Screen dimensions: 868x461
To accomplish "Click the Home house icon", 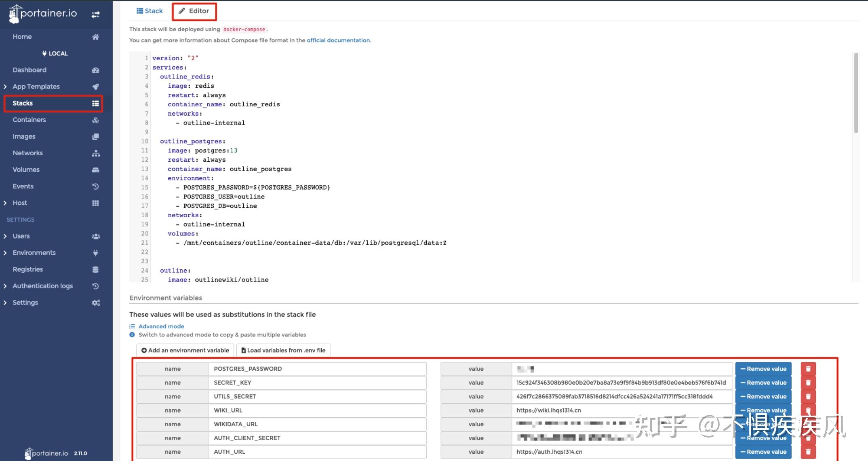I will pyautogui.click(x=95, y=37).
